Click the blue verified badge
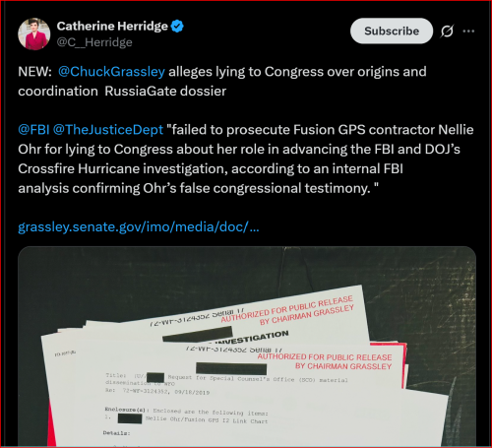Viewport: 492px width, 448px height. [177, 27]
